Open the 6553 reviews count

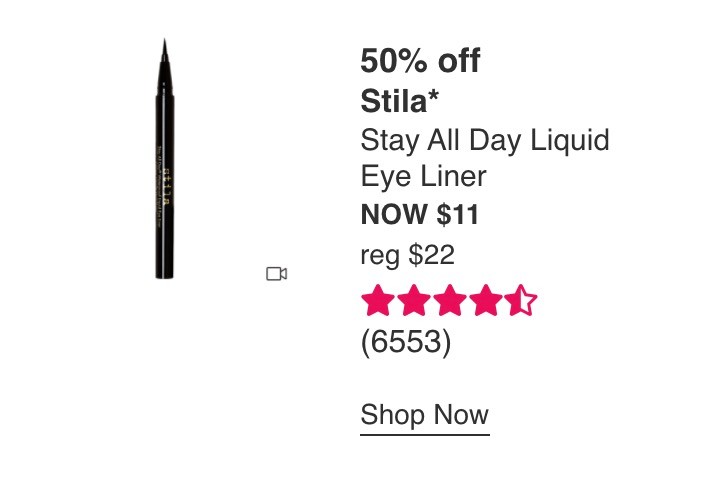[406, 341]
